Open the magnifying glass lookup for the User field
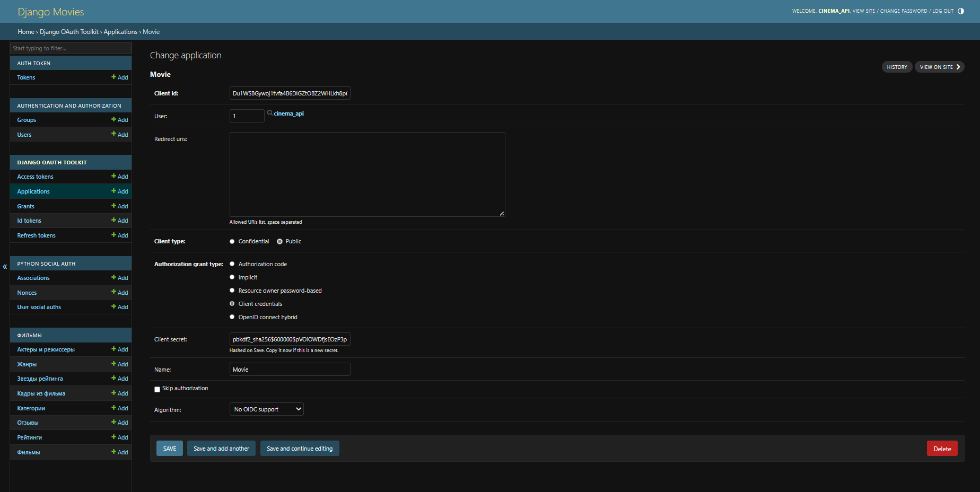 269,112
